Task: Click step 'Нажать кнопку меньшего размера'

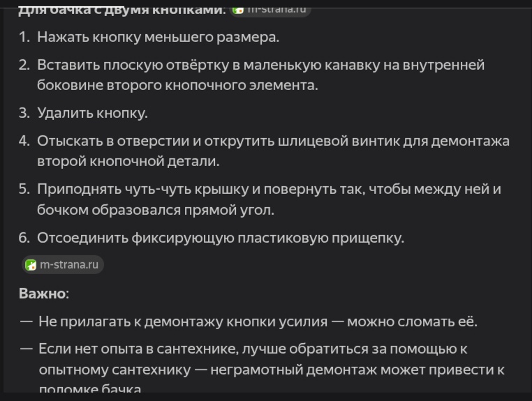Action: (x=158, y=37)
